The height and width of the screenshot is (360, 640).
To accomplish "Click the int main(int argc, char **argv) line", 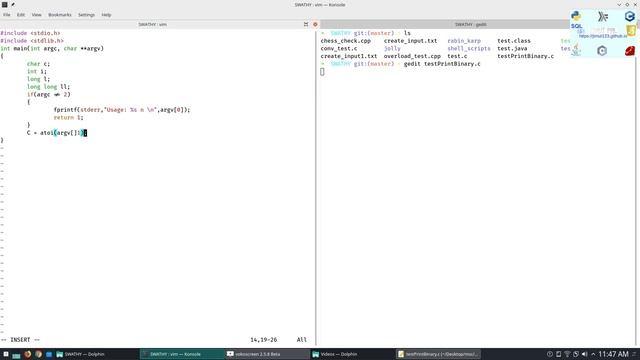I will [x=52, y=49].
